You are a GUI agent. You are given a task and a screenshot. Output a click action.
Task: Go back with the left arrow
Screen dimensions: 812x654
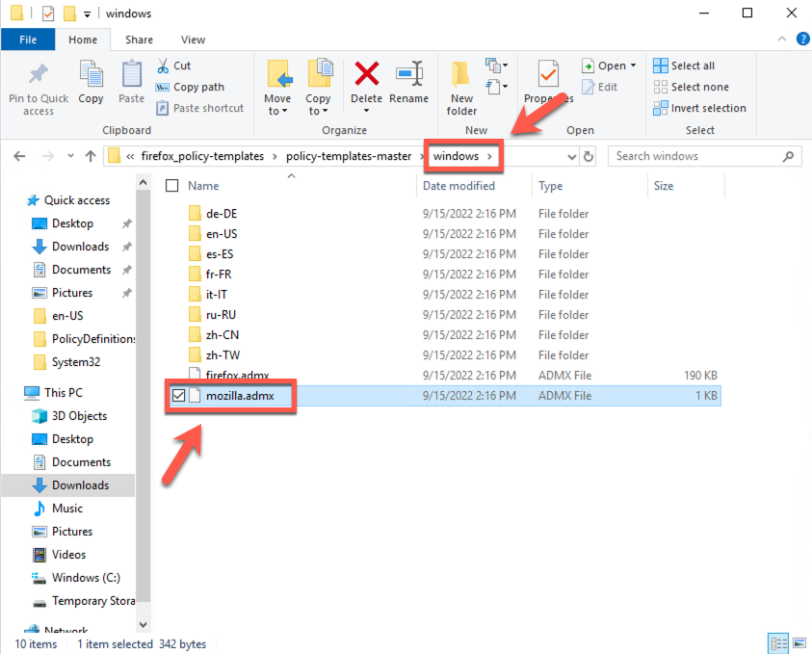pos(19,156)
